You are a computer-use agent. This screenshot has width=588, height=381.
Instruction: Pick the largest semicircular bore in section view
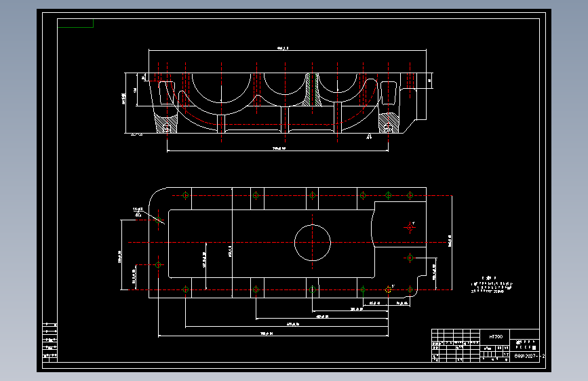point(221,88)
